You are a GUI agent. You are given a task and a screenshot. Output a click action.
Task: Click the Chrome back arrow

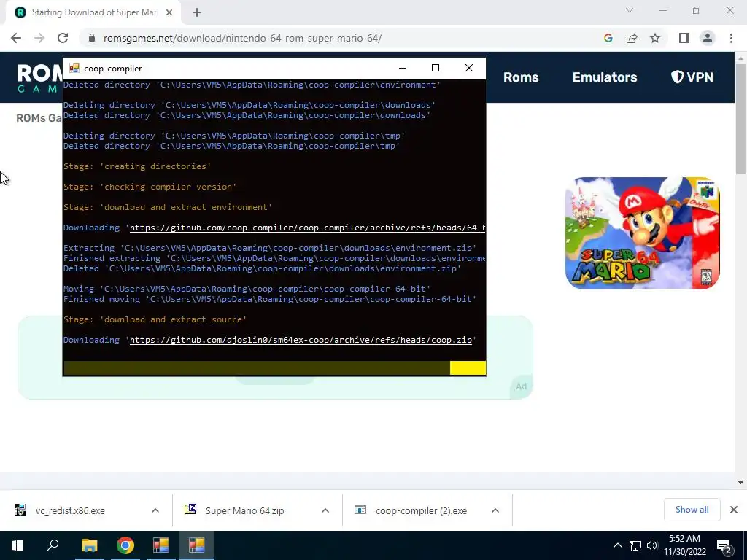click(16, 38)
